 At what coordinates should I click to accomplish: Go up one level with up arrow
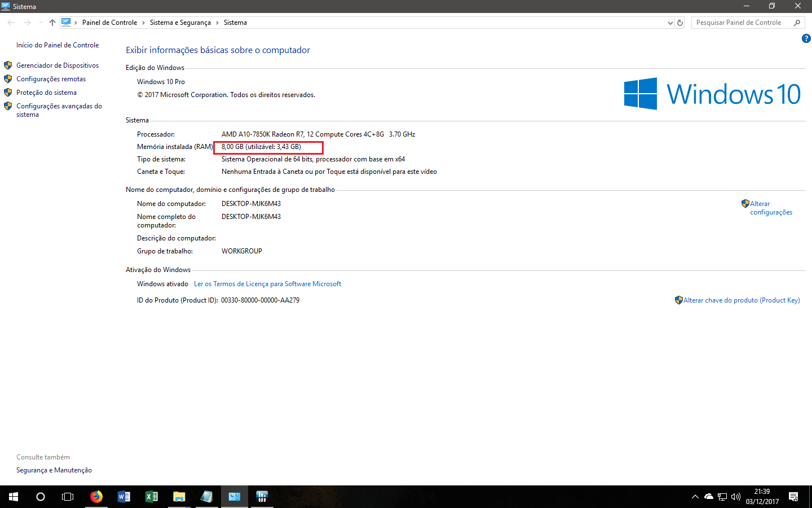[52, 23]
